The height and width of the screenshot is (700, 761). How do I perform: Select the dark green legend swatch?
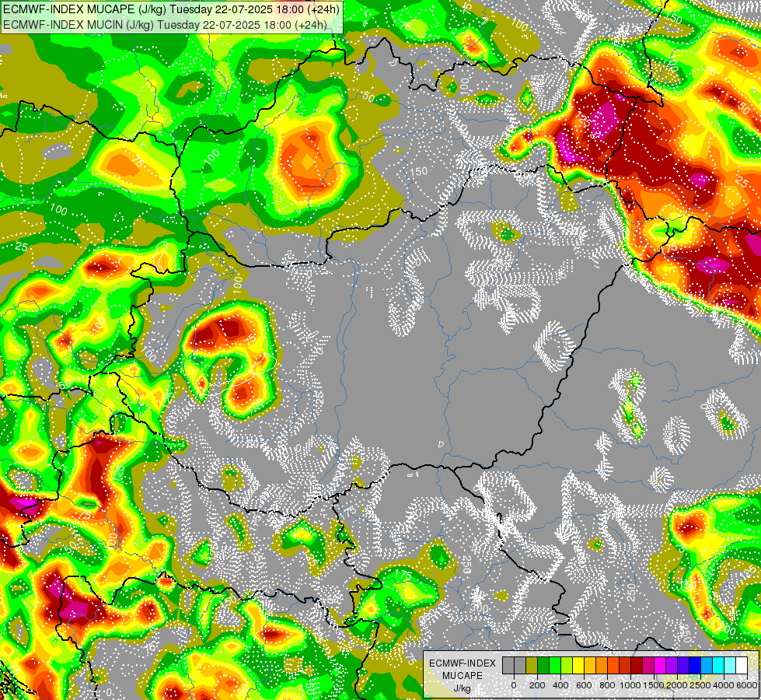point(543,666)
